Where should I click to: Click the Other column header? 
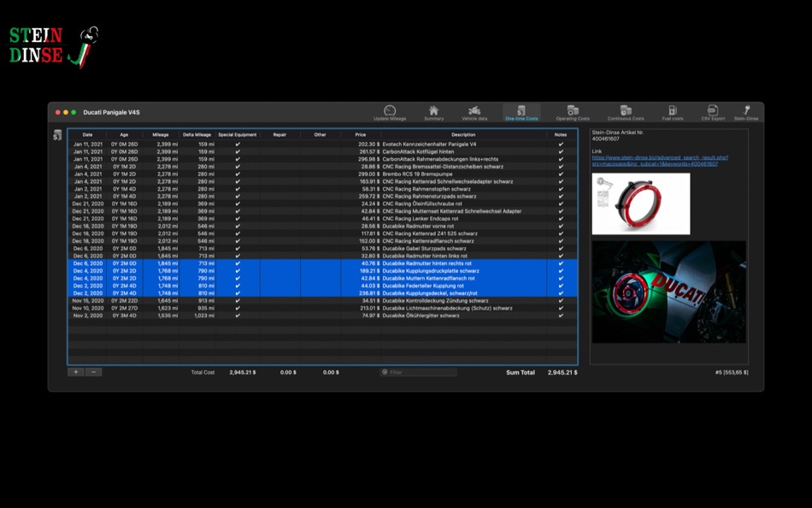click(x=320, y=135)
